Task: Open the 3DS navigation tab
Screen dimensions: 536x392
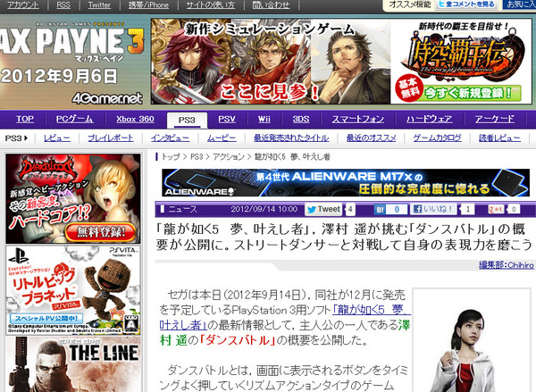Action: coord(300,120)
